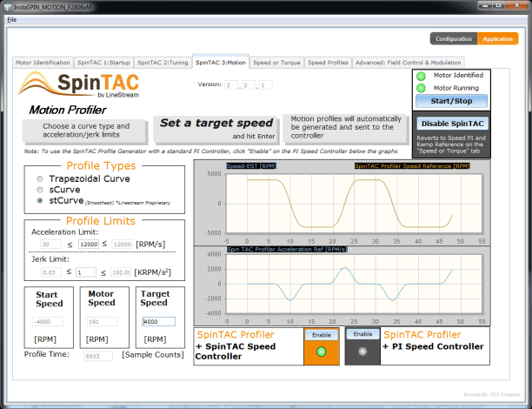Click the Motor Identified green status LED
Image resolution: width=532 pixels, height=409 pixels.
421,77
